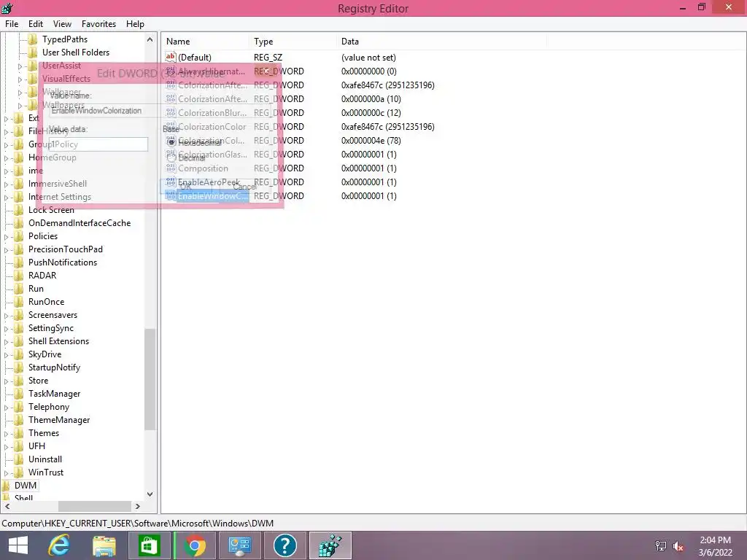Viewport: 747px width, 560px height.
Task: Click the tree pane horizontal scrollbar thumb
Action: (x=94, y=506)
